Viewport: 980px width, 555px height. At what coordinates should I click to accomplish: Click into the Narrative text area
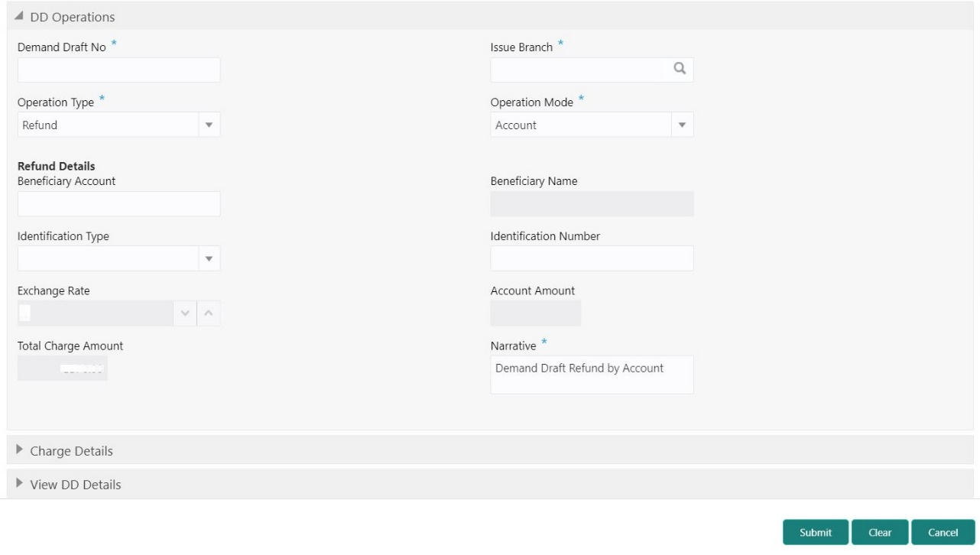click(x=592, y=375)
